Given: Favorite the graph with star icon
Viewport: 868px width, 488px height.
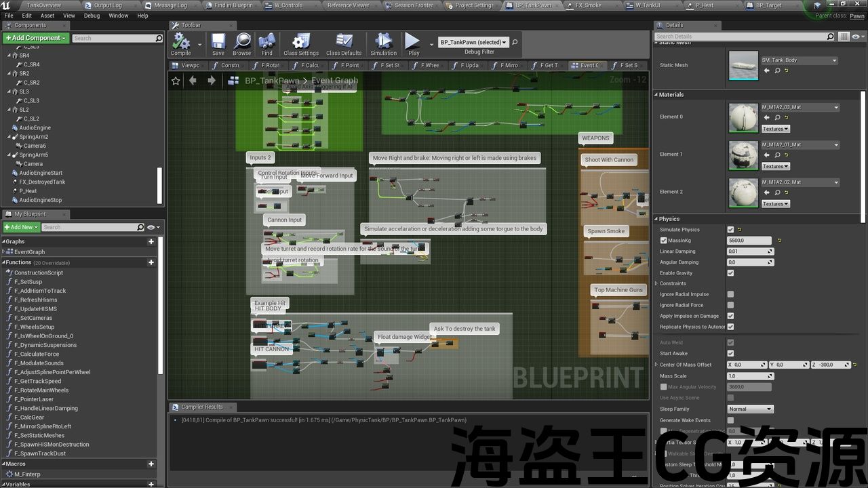Looking at the screenshot, I should tap(176, 81).
